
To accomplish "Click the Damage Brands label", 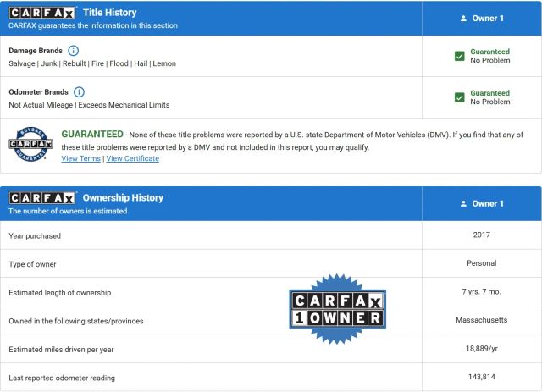I will (36, 51).
